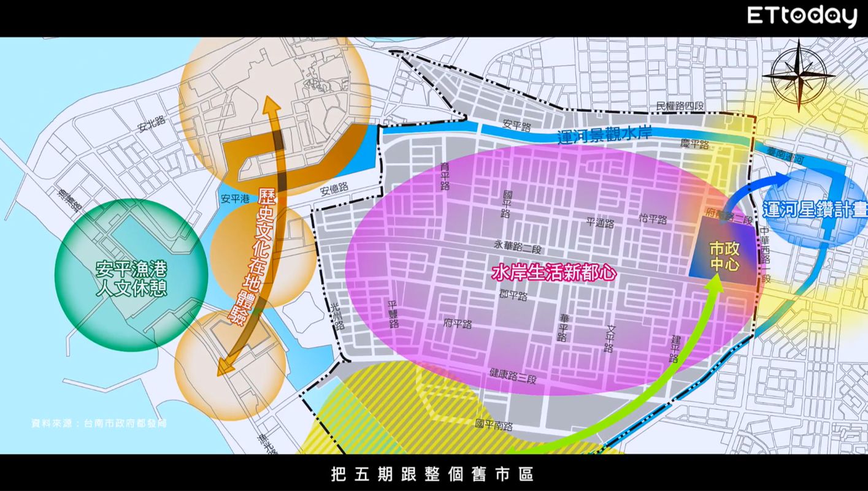Click the 安平路 road label
This screenshot has height=491, width=868.
(516, 125)
